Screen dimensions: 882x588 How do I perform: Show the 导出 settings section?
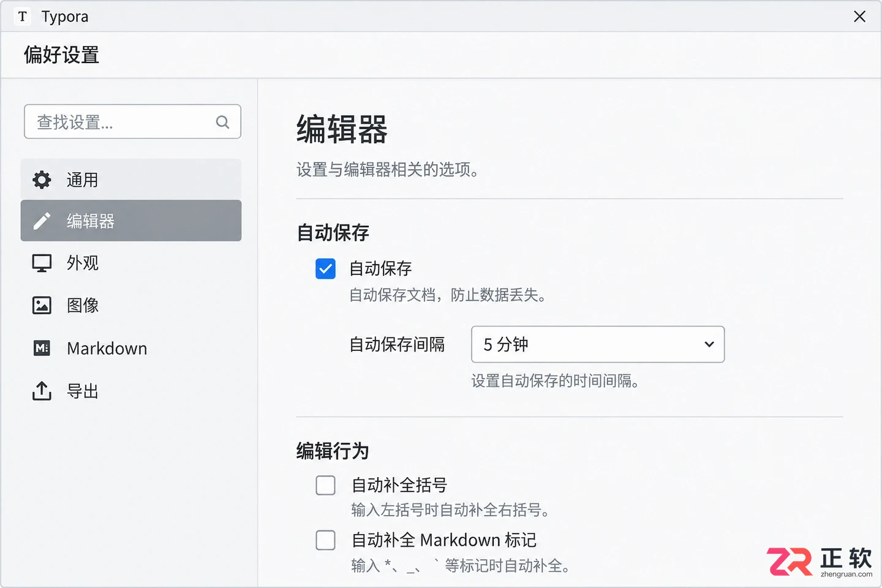(131, 391)
